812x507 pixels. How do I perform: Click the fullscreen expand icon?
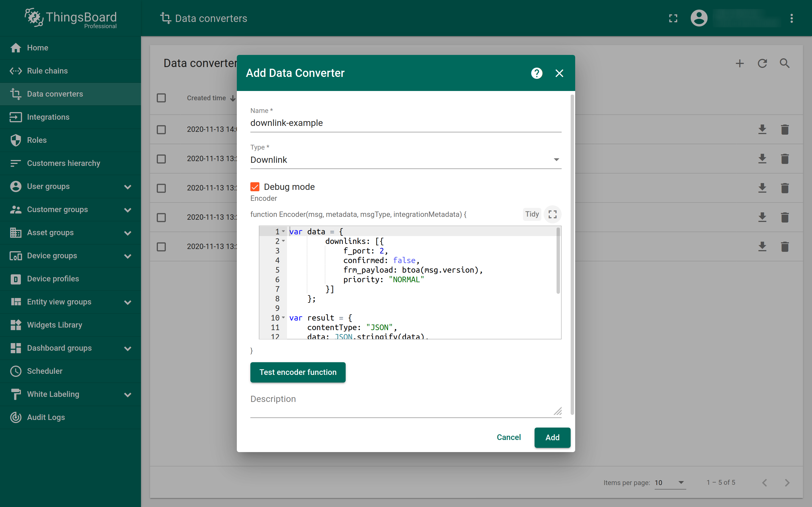click(x=552, y=214)
